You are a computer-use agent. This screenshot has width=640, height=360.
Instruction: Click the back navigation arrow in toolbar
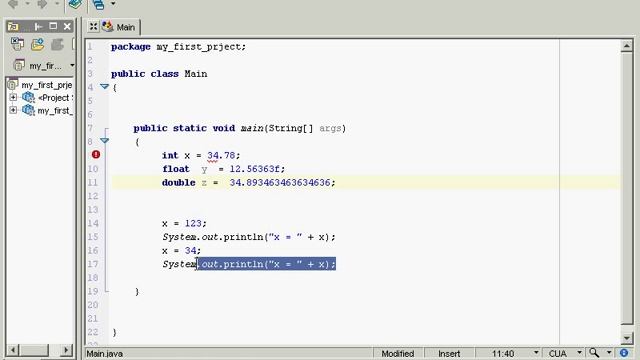point(13,4)
